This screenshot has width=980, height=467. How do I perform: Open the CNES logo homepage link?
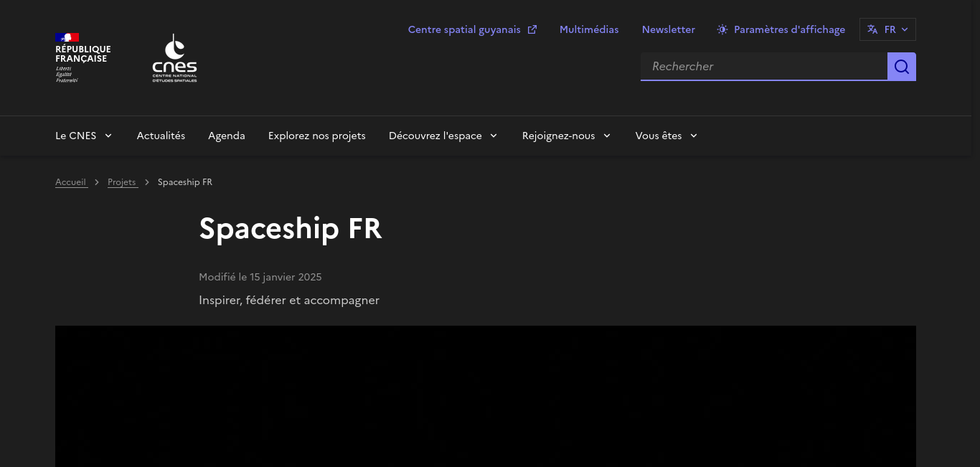click(x=174, y=58)
